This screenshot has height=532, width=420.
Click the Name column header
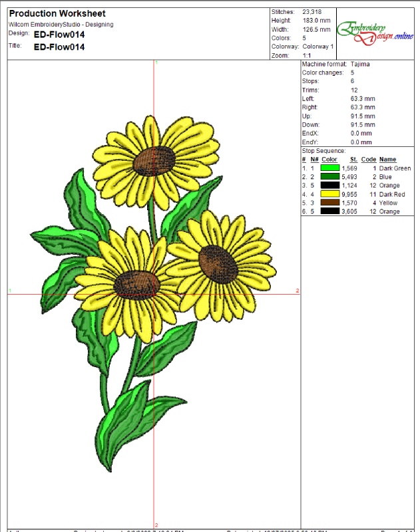pos(387,160)
